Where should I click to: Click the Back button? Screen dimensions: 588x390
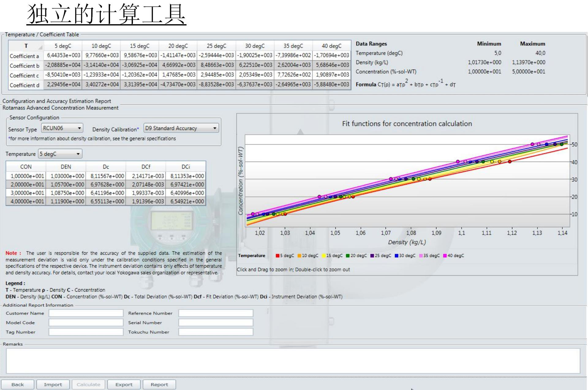click(17, 384)
